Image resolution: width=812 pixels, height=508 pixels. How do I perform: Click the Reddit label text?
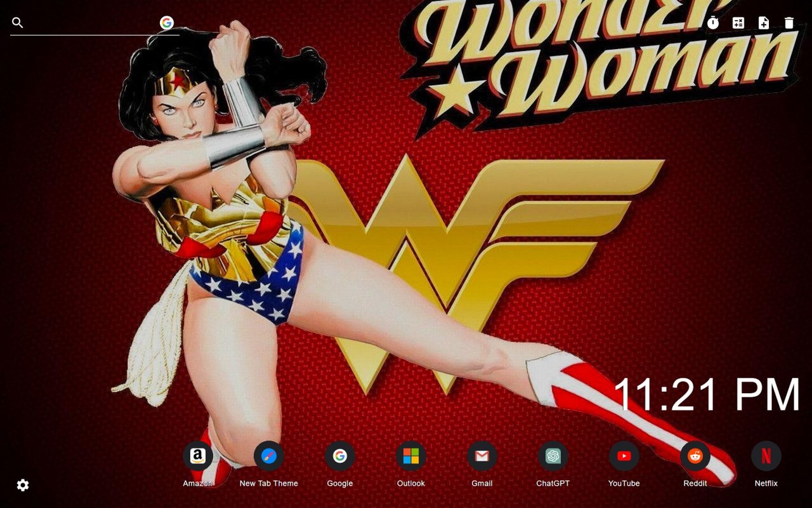click(695, 483)
